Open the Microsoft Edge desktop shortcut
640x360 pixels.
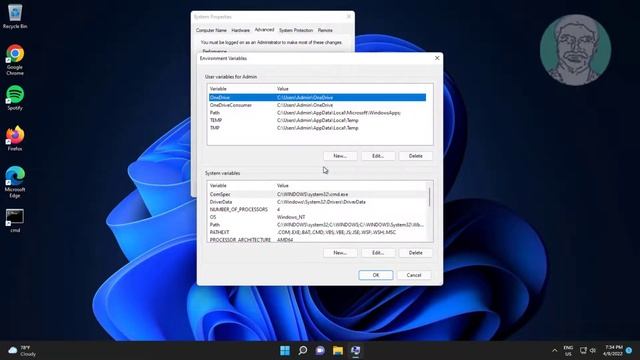click(15, 182)
